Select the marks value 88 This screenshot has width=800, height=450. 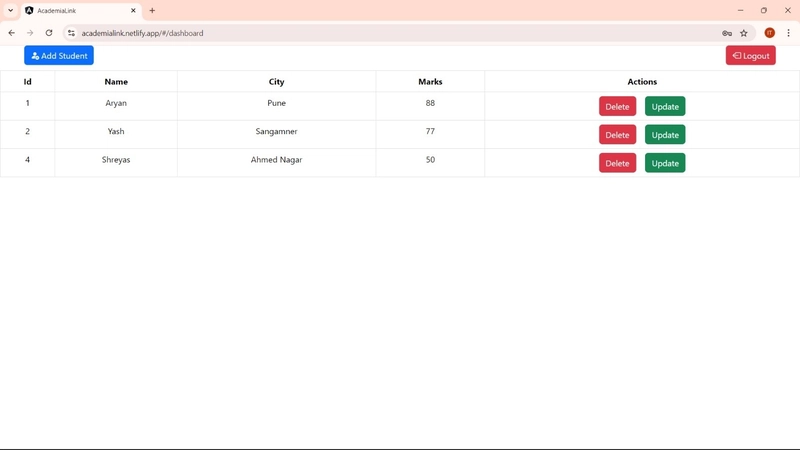(430, 103)
